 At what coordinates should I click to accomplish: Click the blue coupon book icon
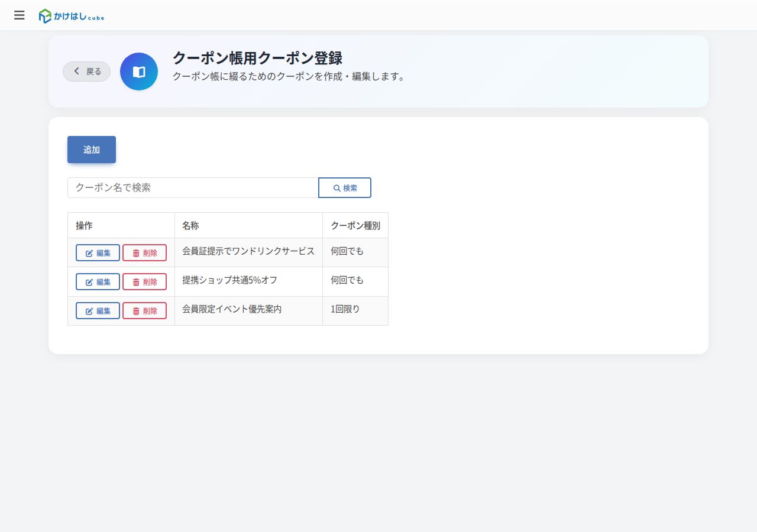coord(139,72)
